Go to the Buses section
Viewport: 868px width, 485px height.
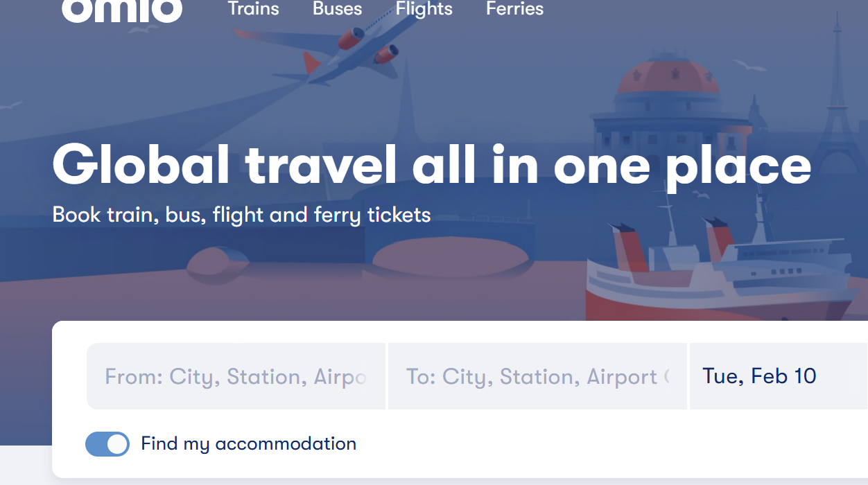[337, 9]
